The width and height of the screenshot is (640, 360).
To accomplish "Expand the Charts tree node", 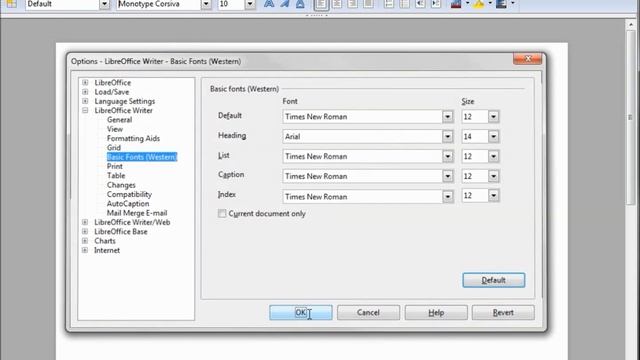I will tap(85, 241).
